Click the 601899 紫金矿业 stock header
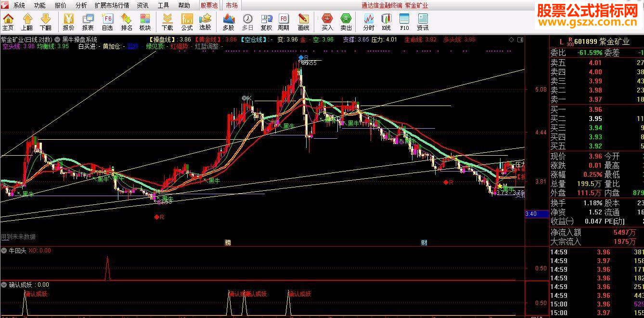 click(x=602, y=41)
